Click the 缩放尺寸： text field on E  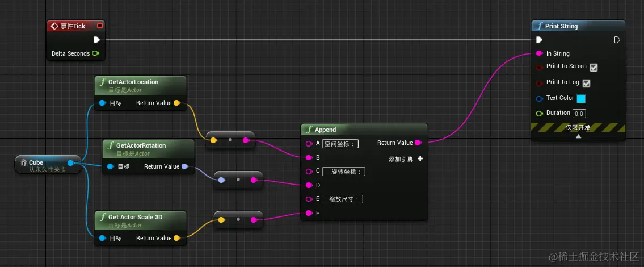pyautogui.click(x=343, y=199)
